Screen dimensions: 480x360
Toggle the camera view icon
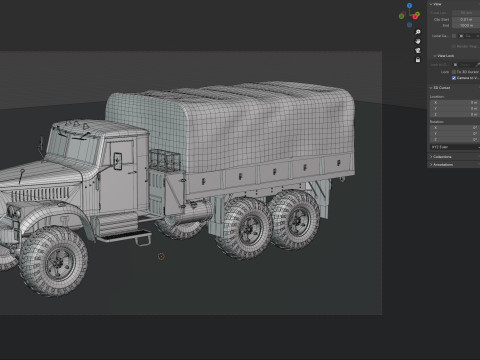[418, 51]
